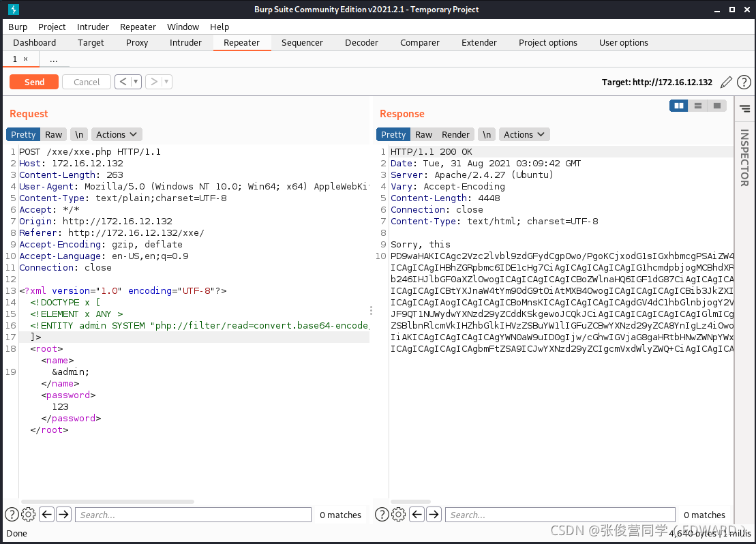Open Repeater help question mark icon

pos(744,82)
